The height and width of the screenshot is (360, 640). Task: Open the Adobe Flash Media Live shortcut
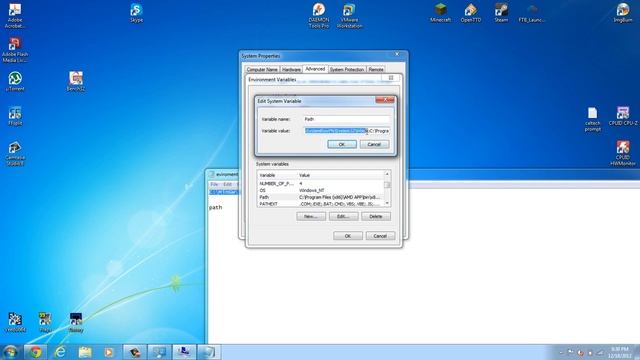click(x=15, y=50)
